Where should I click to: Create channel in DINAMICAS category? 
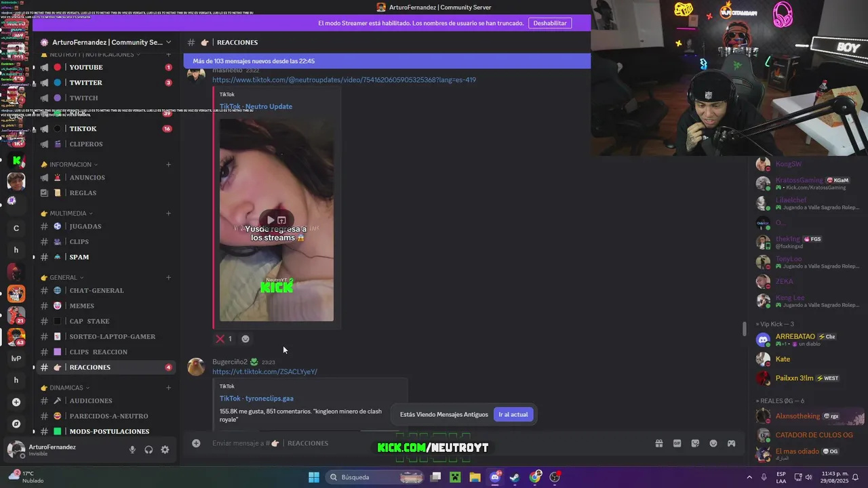coord(168,388)
